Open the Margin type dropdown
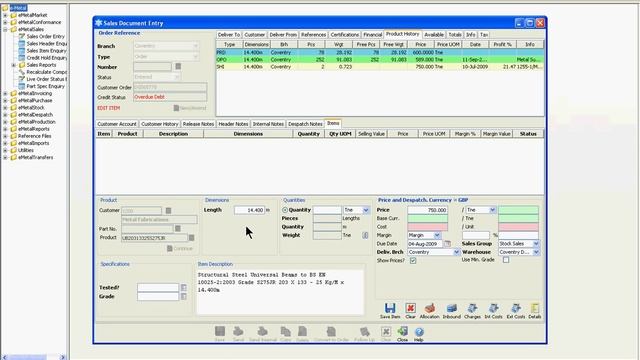640x360 pixels. [437, 236]
